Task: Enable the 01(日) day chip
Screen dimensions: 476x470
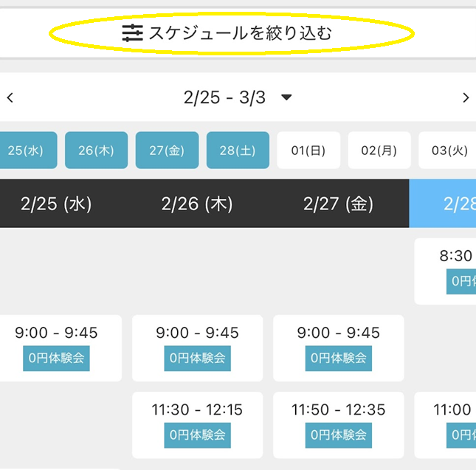Action: click(308, 151)
